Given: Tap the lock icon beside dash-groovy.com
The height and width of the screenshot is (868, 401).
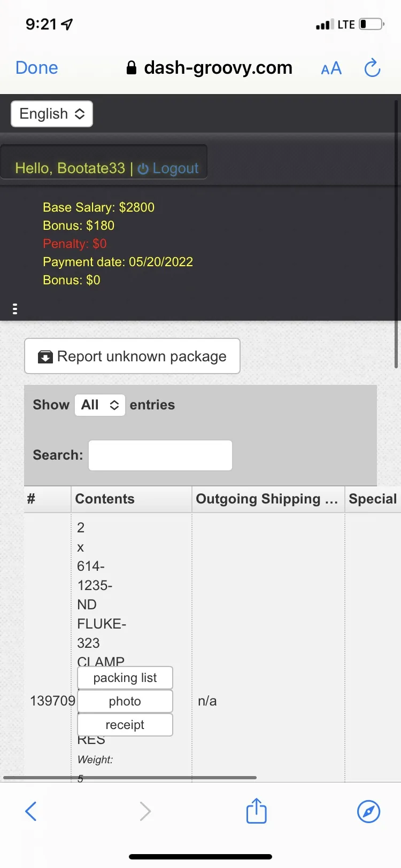Looking at the screenshot, I should coord(131,67).
